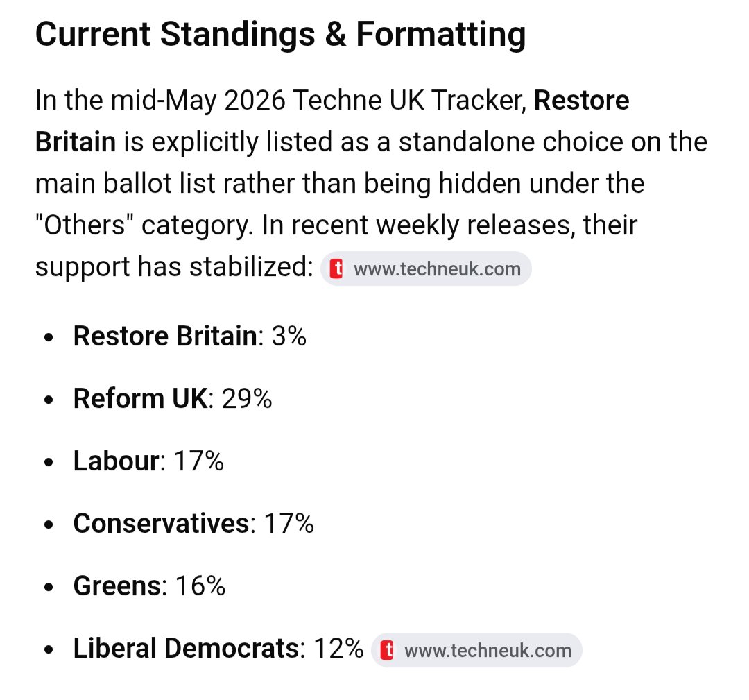This screenshot has height=700, width=749.
Task: Click the red Techne icon after "support has stabilized"
Action: [336, 269]
